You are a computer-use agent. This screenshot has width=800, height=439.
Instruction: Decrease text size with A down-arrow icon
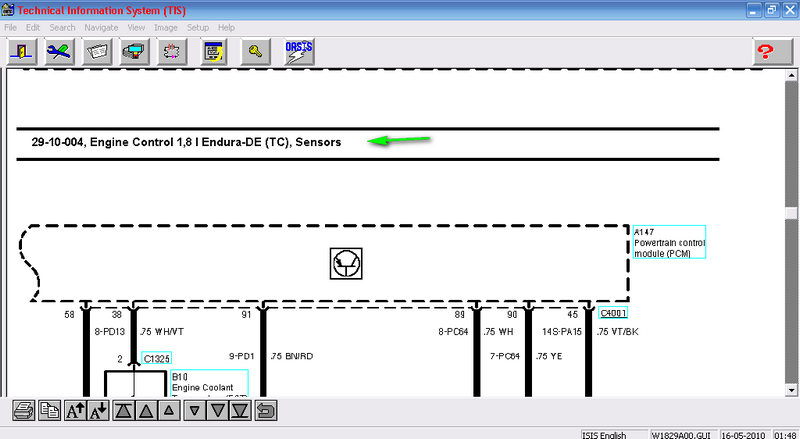click(98, 410)
